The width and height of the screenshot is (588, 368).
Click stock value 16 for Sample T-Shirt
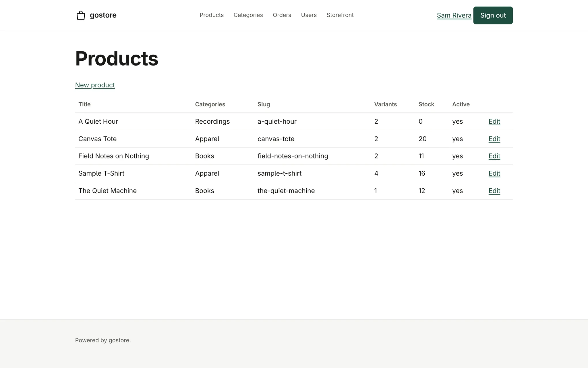click(x=422, y=173)
